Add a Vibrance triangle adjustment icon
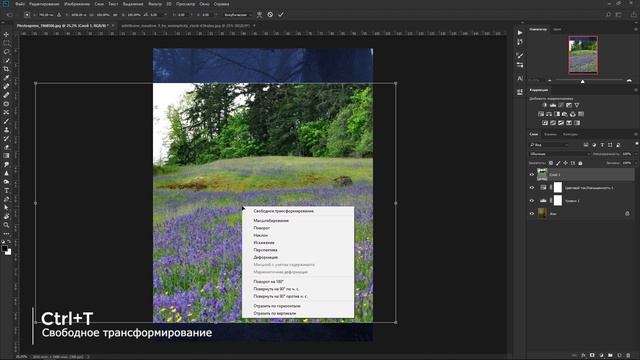This screenshot has height=360, width=640. (x=577, y=105)
